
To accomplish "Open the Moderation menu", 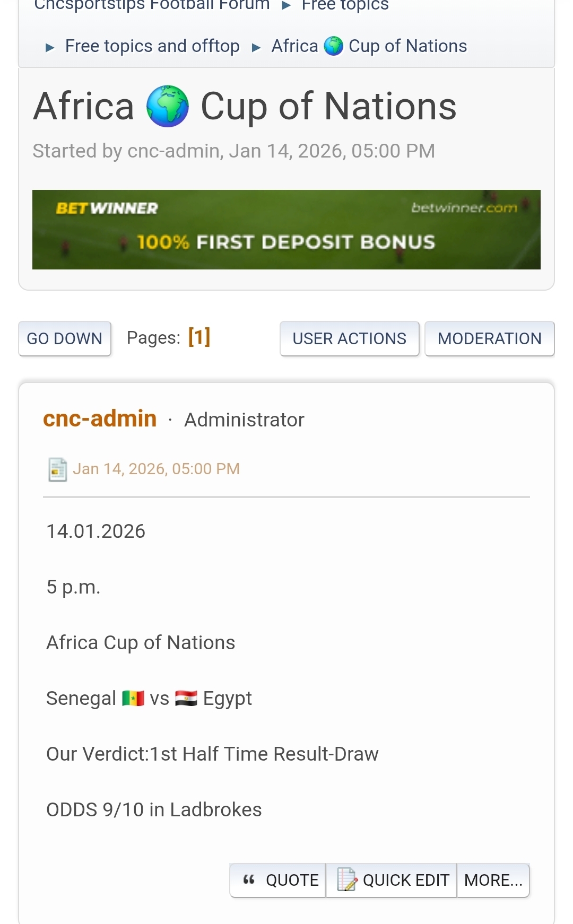I will (x=489, y=338).
